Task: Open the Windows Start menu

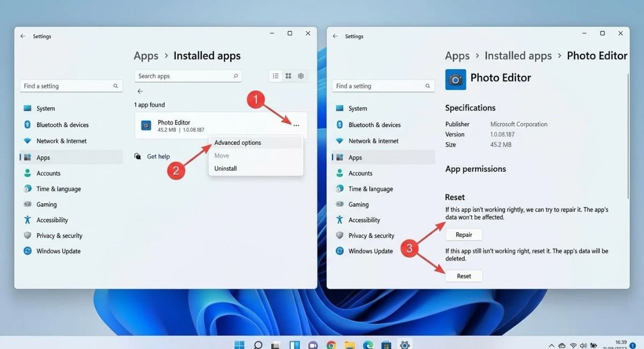Action: pyautogui.click(x=239, y=344)
